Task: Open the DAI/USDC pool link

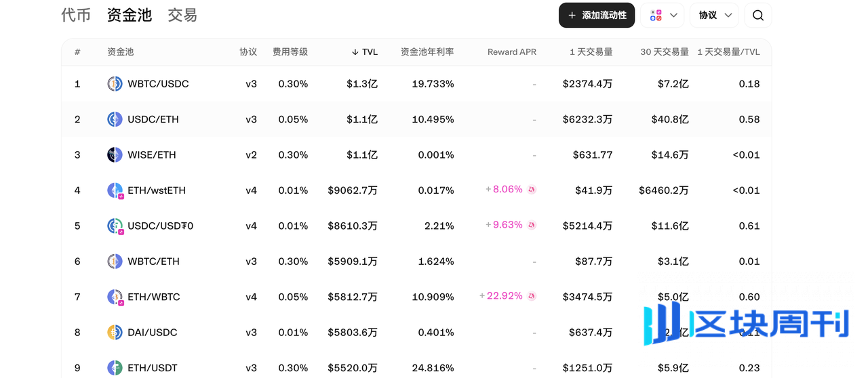Action: click(x=152, y=333)
